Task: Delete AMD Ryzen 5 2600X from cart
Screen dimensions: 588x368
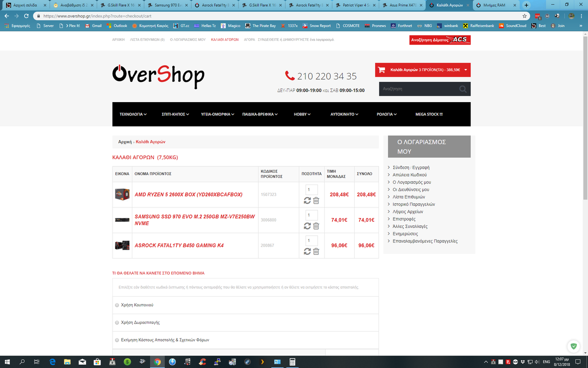Action: [316, 201]
